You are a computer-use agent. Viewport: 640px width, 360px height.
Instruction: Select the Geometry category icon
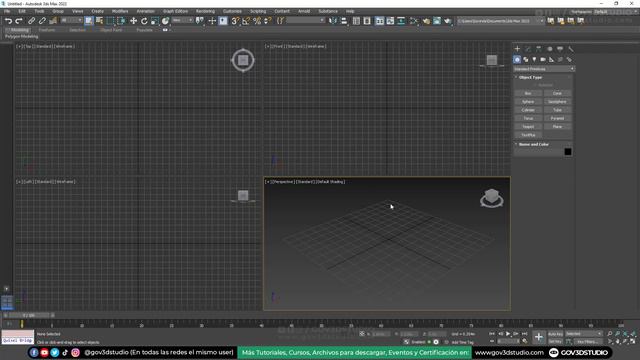pyautogui.click(x=517, y=60)
